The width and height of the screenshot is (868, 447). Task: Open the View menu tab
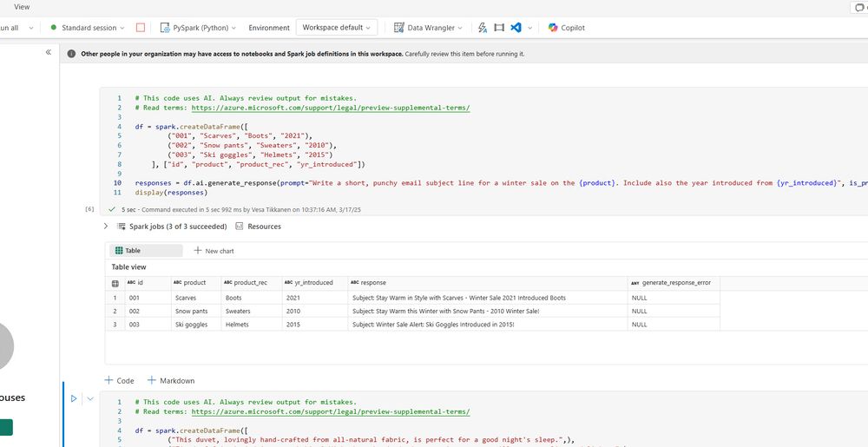click(x=23, y=7)
